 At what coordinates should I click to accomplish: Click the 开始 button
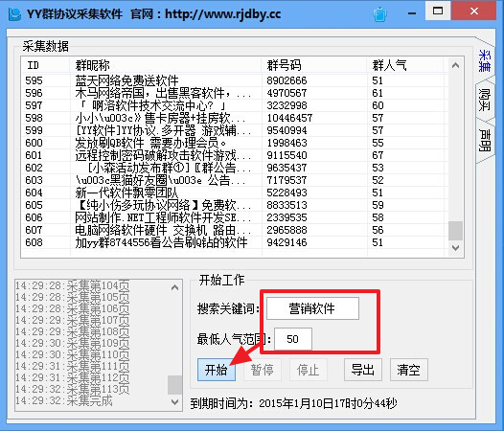(217, 370)
